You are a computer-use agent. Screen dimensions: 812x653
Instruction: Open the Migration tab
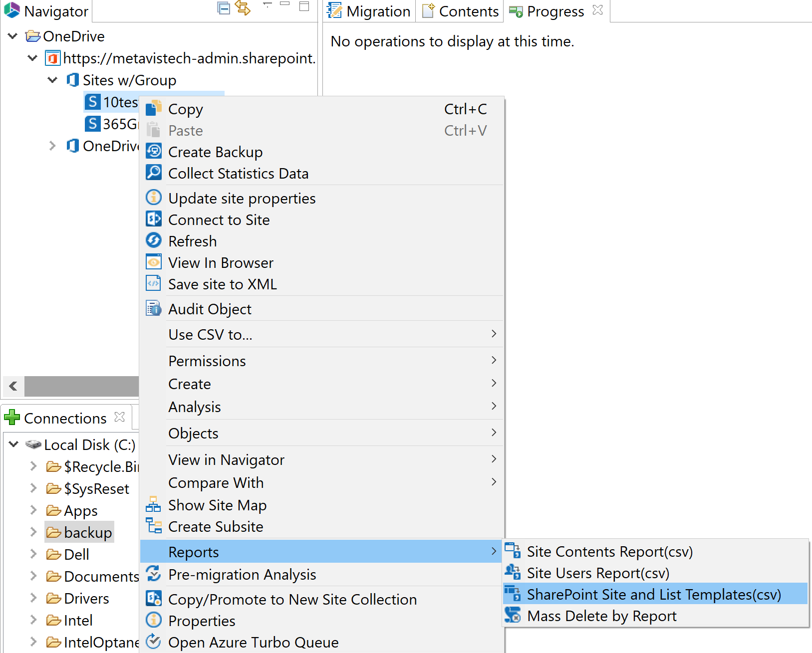point(378,11)
